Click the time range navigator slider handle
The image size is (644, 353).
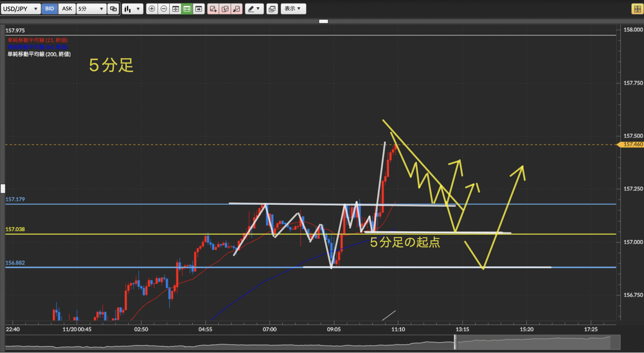pos(455,342)
